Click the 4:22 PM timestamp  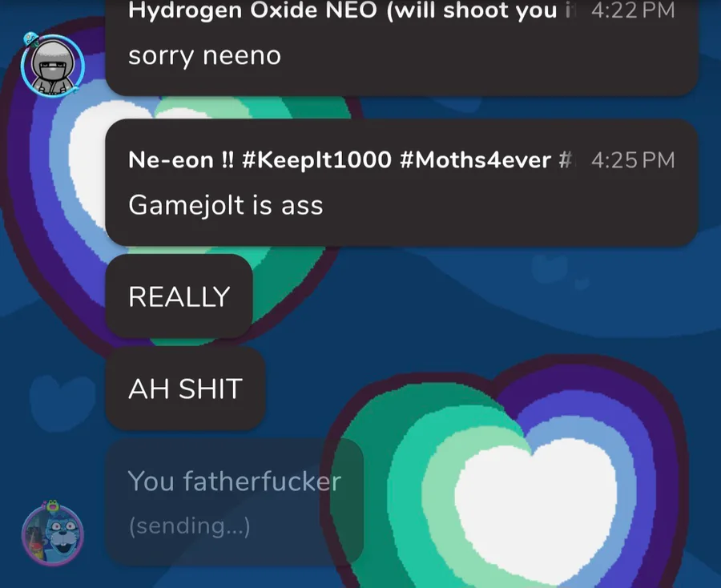tap(633, 10)
